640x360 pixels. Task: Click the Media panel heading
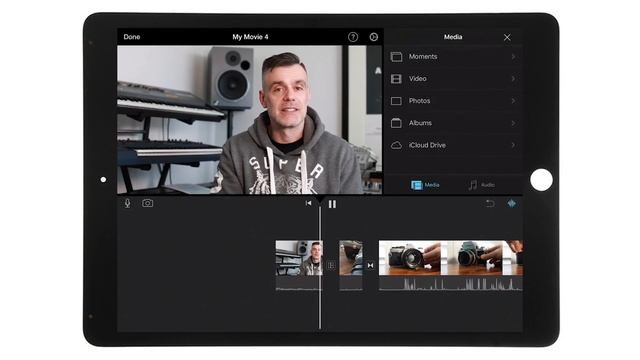[x=453, y=37]
